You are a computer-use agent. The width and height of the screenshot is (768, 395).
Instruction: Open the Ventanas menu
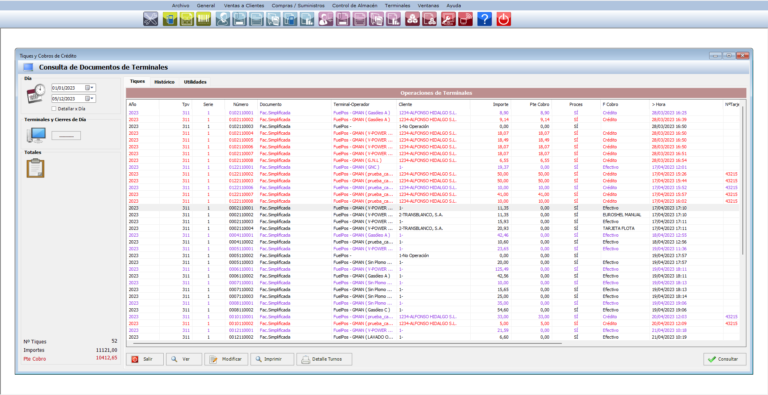pos(429,5)
